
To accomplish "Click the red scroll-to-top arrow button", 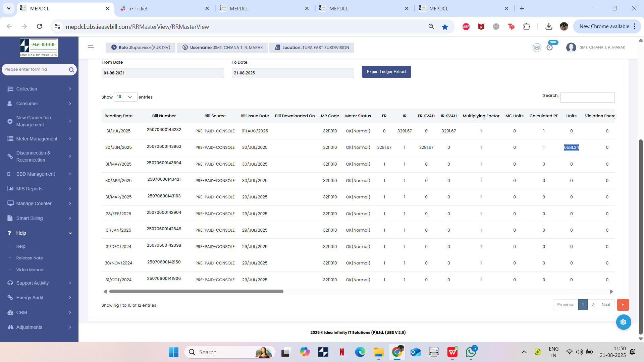I will coord(623,305).
